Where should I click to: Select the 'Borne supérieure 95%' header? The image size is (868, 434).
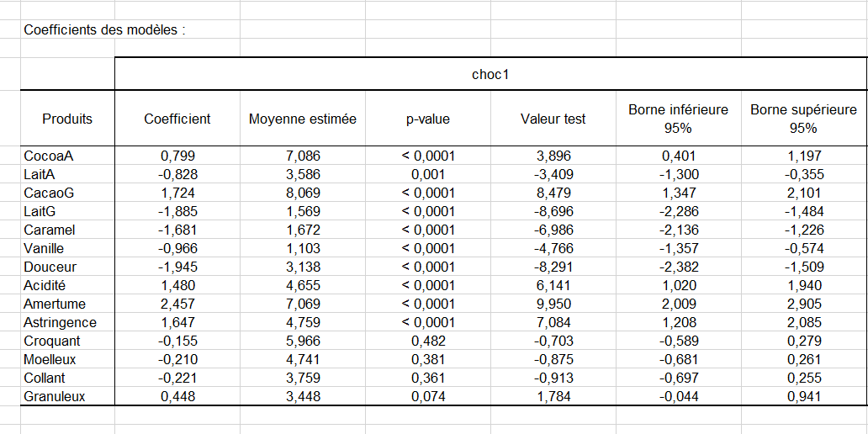coord(804,119)
